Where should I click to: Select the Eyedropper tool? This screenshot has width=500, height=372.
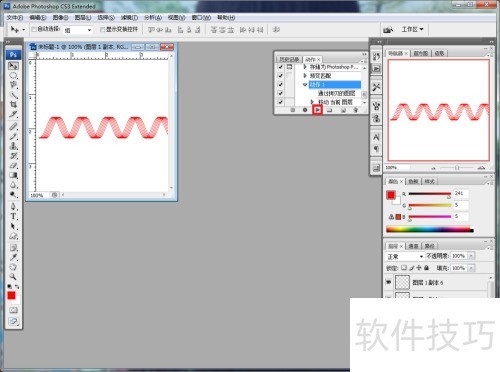(x=13, y=257)
